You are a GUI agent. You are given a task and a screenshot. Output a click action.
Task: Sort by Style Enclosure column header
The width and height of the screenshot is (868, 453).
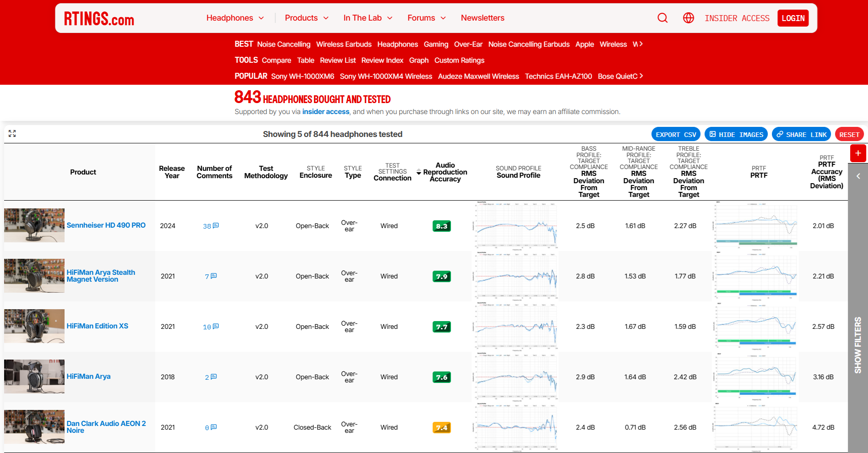pos(316,172)
